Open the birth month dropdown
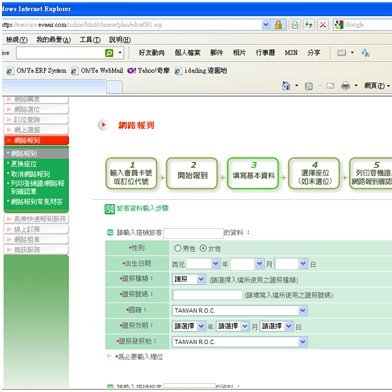 click(x=260, y=264)
